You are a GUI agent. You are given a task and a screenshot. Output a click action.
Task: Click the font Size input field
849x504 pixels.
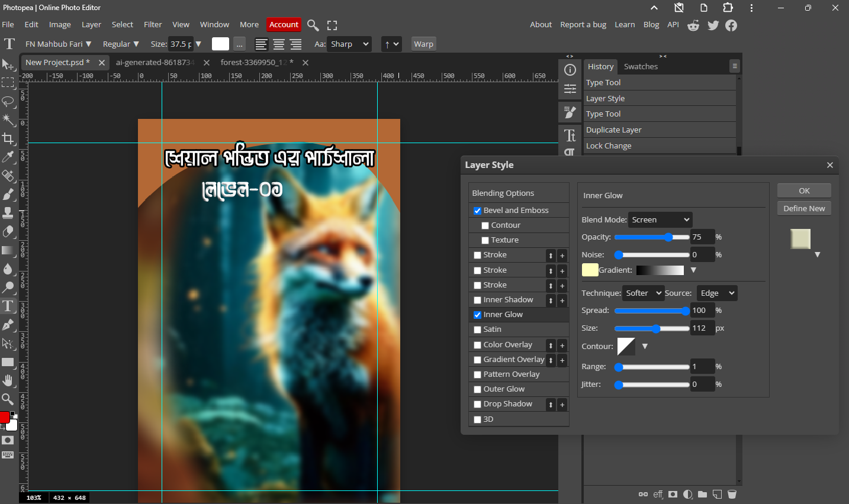pos(181,44)
